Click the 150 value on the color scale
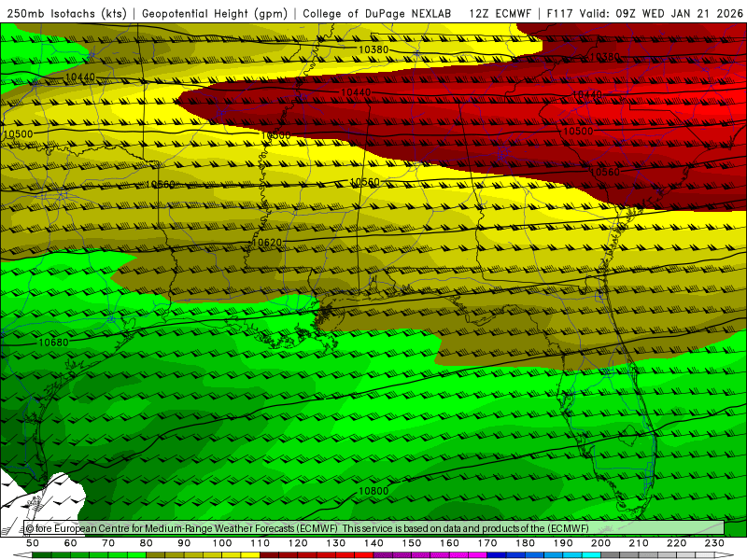This screenshot has height=560, width=747. [x=412, y=543]
